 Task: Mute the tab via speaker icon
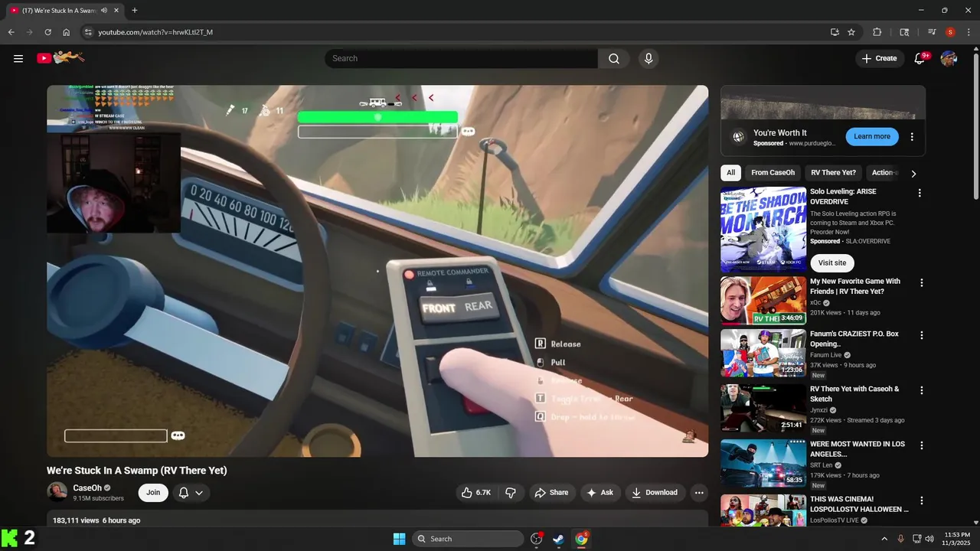[103, 11]
